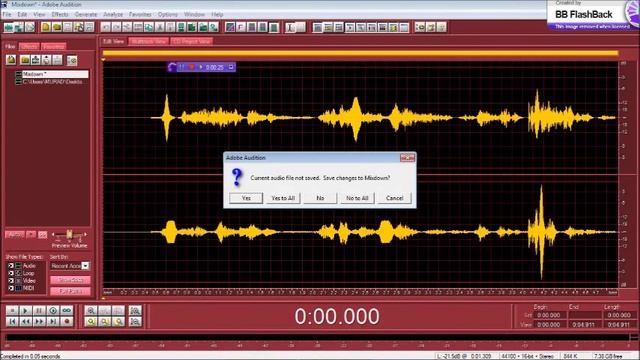Open the File menu
This screenshot has height=360, width=640.
pos(7,14)
